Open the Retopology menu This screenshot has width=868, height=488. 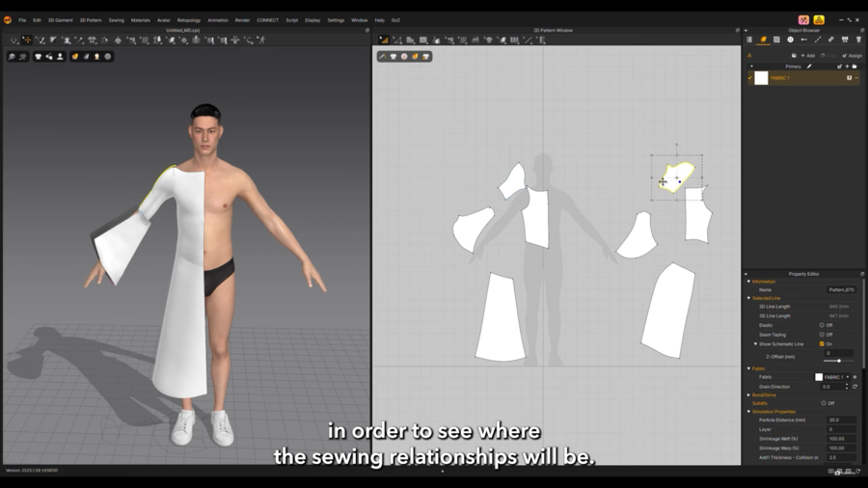coord(189,20)
